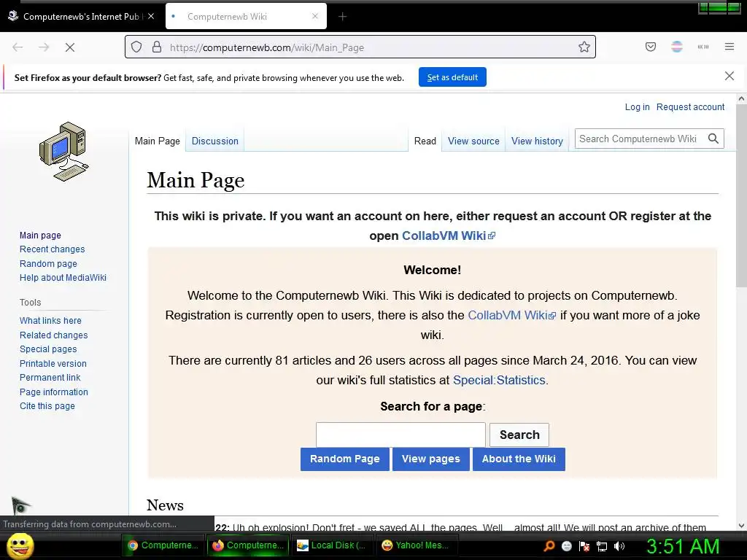Click the smiley start button

tap(20, 545)
